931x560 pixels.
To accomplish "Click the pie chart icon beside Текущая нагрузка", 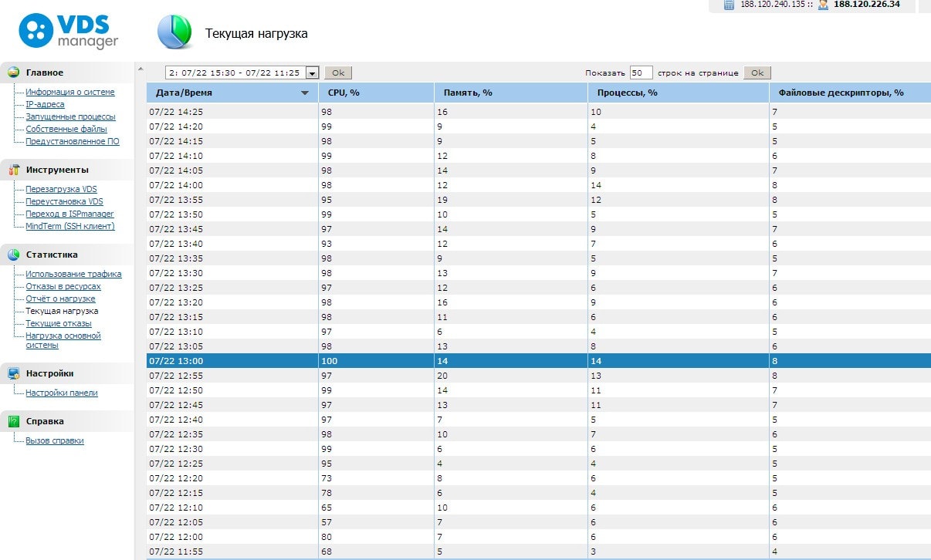I will [174, 32].
